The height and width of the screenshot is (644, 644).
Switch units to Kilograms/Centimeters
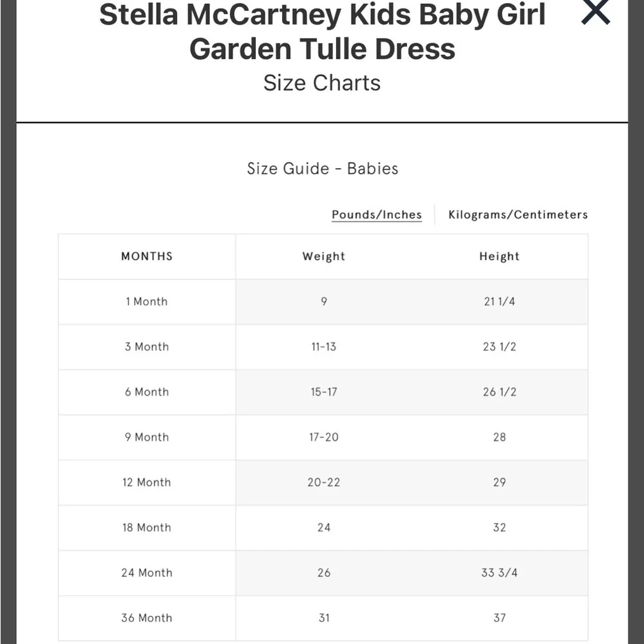(518, 214)
